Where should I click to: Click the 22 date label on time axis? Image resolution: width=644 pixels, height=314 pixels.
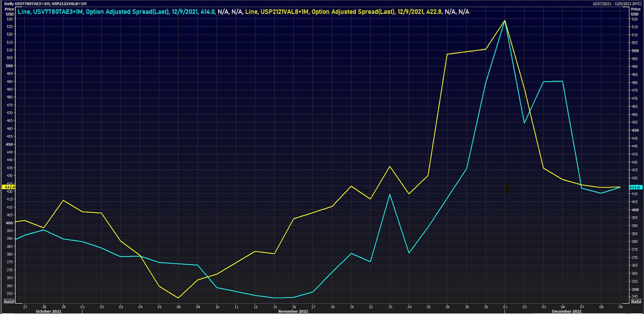tap(371, 307)
